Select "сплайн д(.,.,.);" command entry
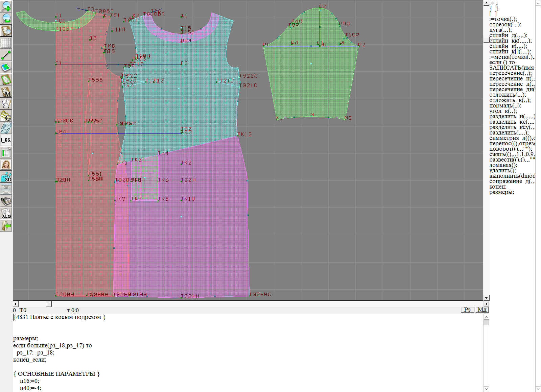The height and width of the screenshot is (392, 541). tap(508, 35)
